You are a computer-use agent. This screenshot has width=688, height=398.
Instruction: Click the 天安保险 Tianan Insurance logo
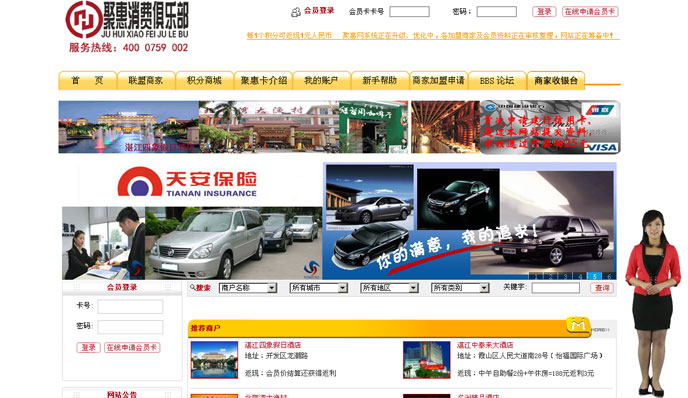(x=187, y=181)
